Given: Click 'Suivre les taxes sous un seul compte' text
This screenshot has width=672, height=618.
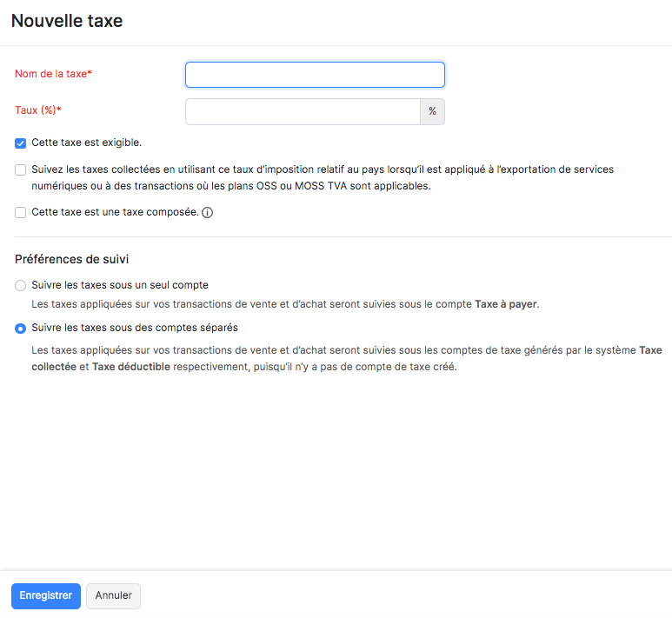Looking at the screenshot, I should pyautogui.click(x=120, y=285).
